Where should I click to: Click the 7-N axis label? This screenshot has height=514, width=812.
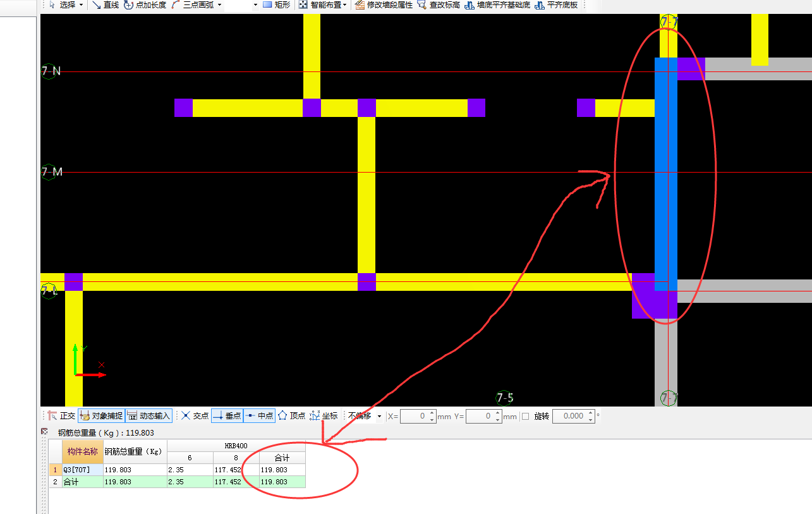[x=51, y=71]
